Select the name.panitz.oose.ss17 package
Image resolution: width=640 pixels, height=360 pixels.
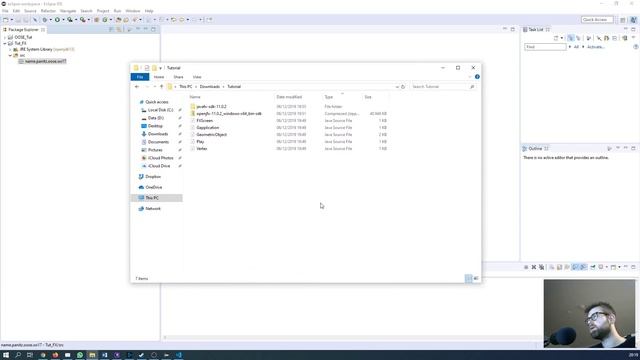point(42,61)
